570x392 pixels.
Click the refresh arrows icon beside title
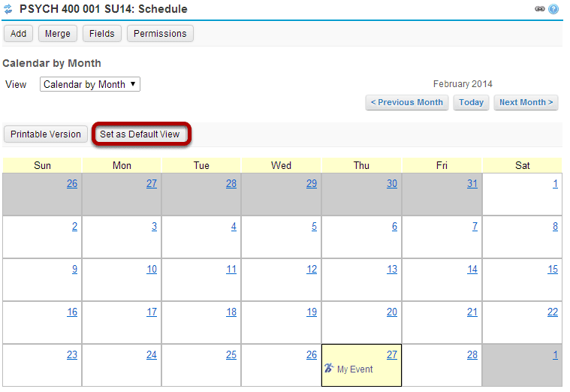click(8, 9)
